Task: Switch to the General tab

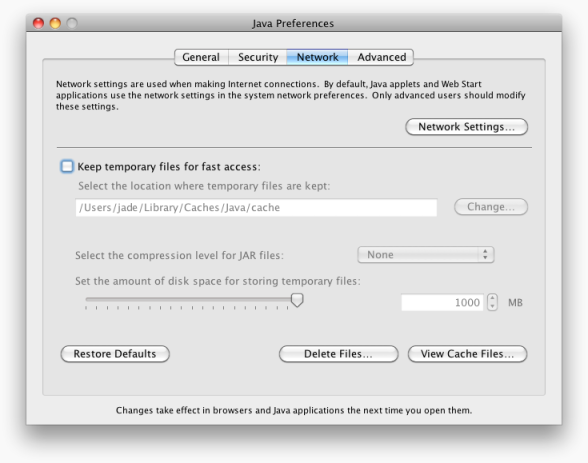Action: click(201, 57)
